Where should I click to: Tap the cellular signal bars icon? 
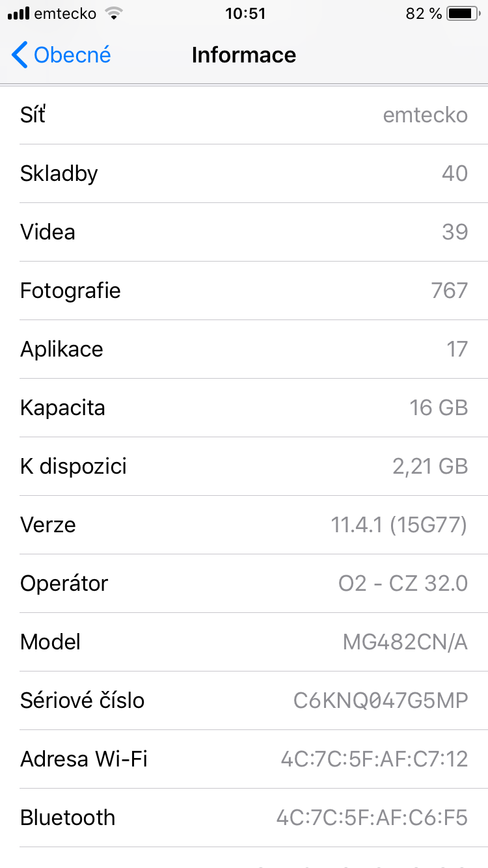point(18,14)
